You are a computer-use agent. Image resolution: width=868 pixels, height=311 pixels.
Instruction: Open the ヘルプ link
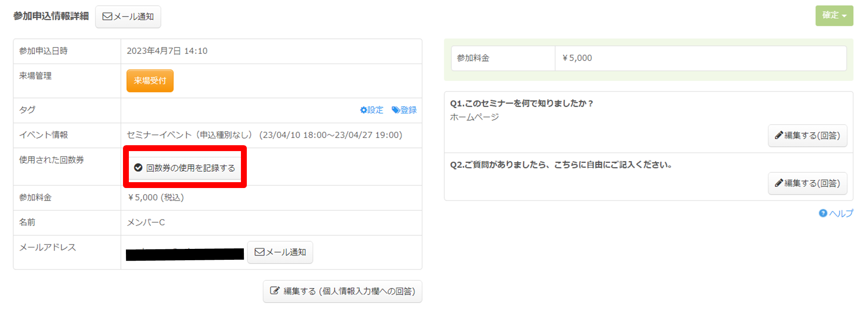point(836,213)
